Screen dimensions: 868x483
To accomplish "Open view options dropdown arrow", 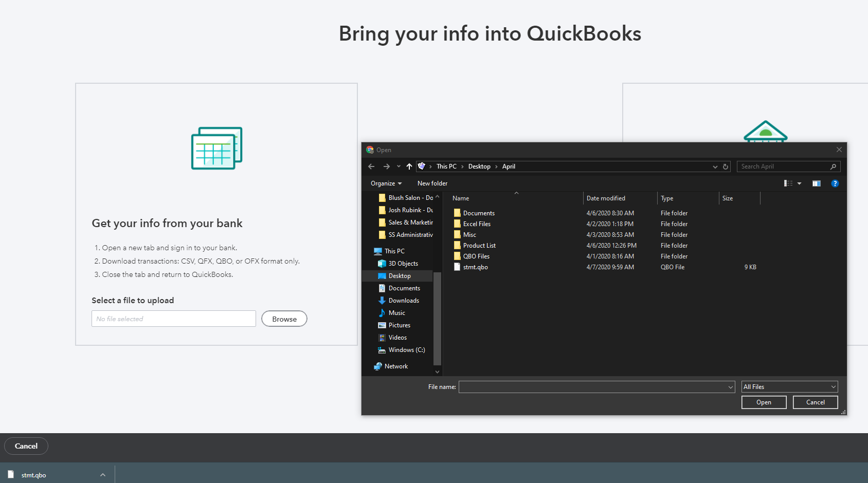I will point(799,183).
